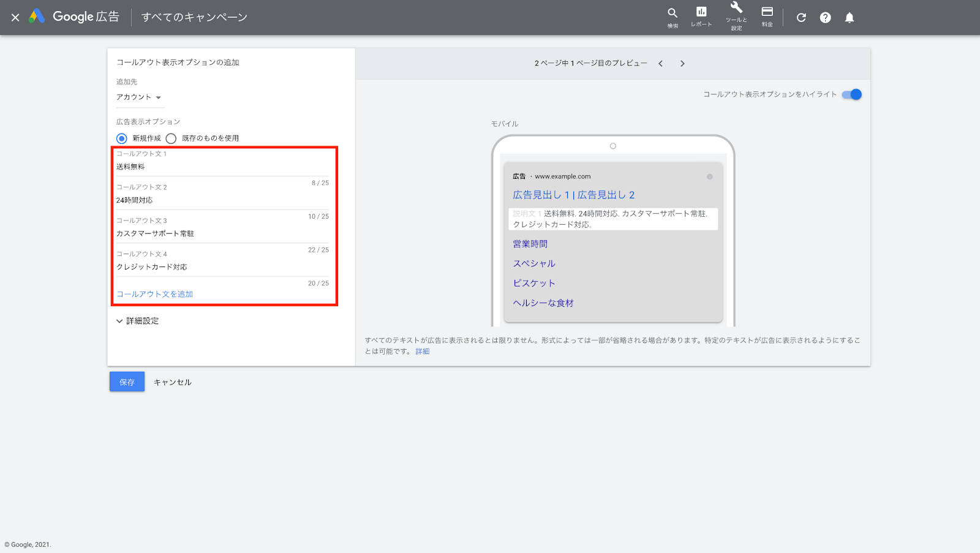980x553 pixels.
Task: Click the すべてのキャンペーン header title
Action: pos(195,17)
